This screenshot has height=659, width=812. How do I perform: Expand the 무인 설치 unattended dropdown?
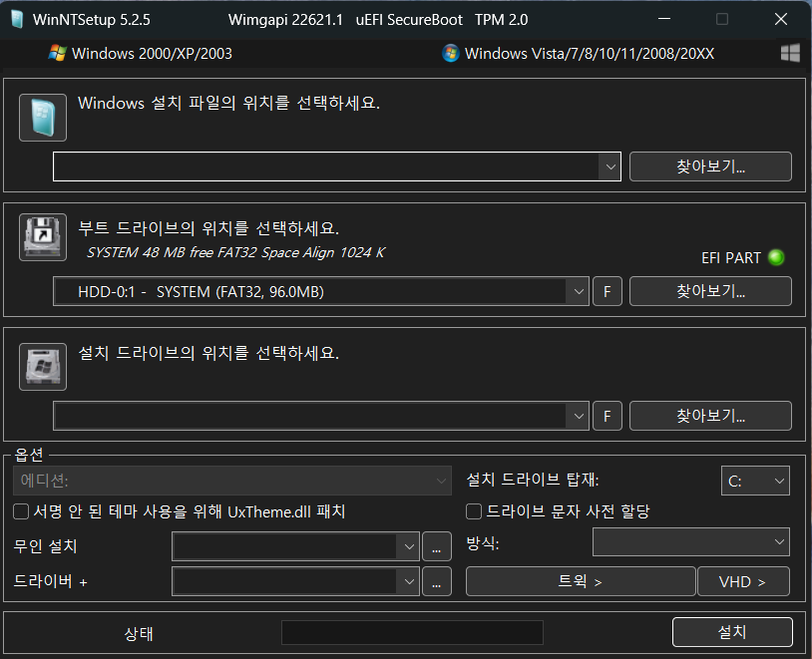409,546
